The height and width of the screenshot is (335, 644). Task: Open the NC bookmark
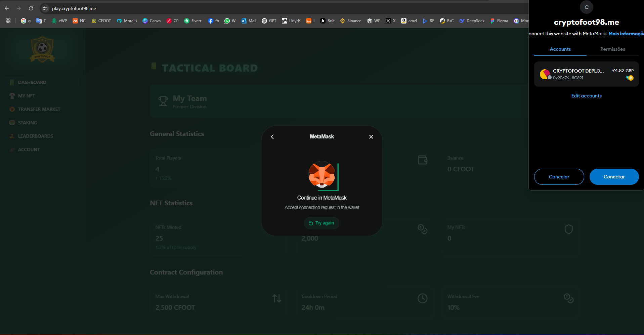(x=79, y=21)
